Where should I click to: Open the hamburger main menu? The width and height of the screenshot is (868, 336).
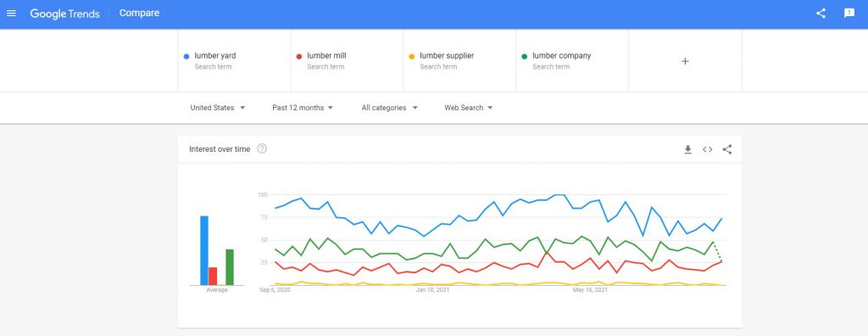11,14
